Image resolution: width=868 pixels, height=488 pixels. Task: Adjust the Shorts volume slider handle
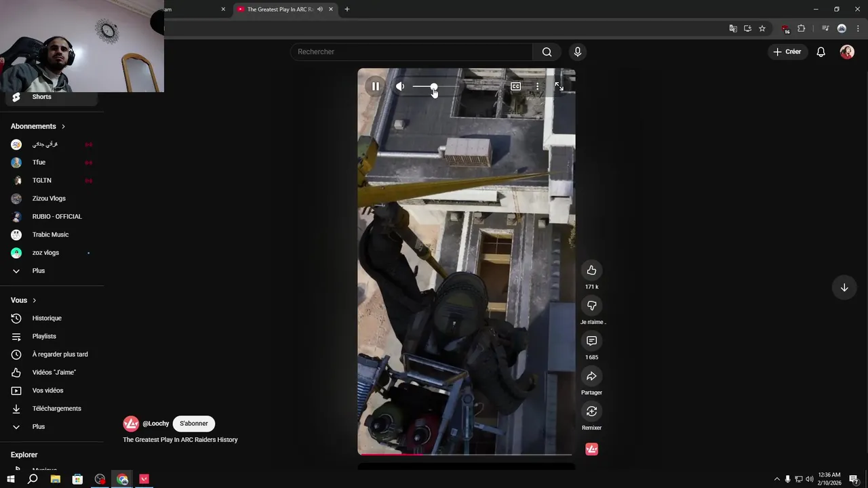pyautogui.click(x=433, y=87)
